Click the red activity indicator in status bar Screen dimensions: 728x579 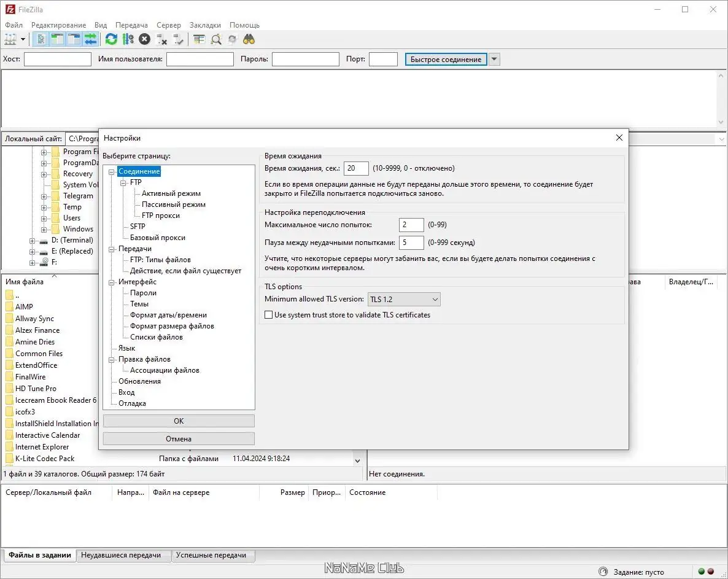710,572
